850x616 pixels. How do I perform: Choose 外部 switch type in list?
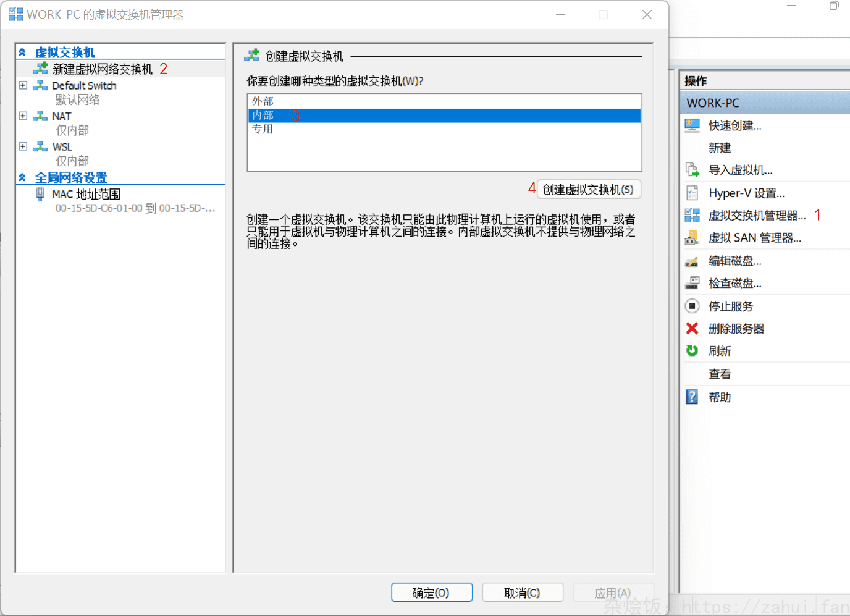click(x=263, y=101)
